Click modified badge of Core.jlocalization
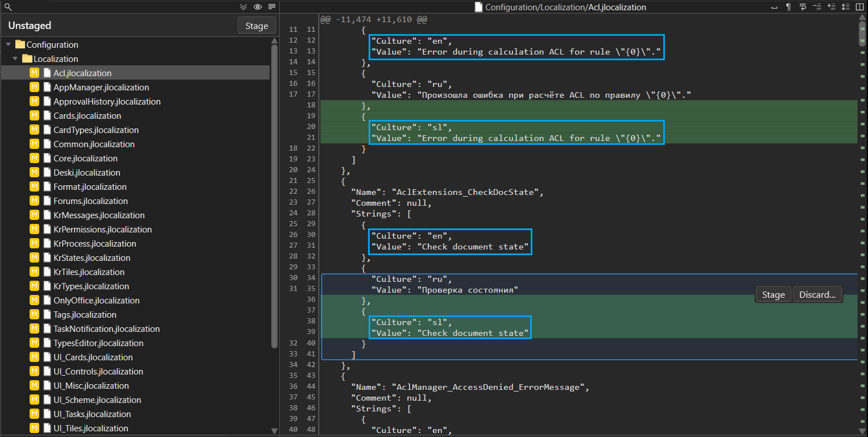Screen dimensions: 868x437 [x=34, y=158]
